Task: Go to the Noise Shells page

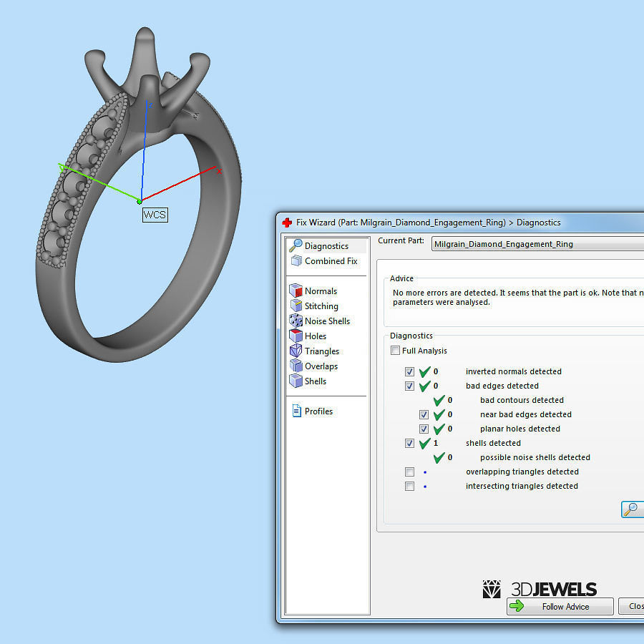Action: (x=327, y=321)
